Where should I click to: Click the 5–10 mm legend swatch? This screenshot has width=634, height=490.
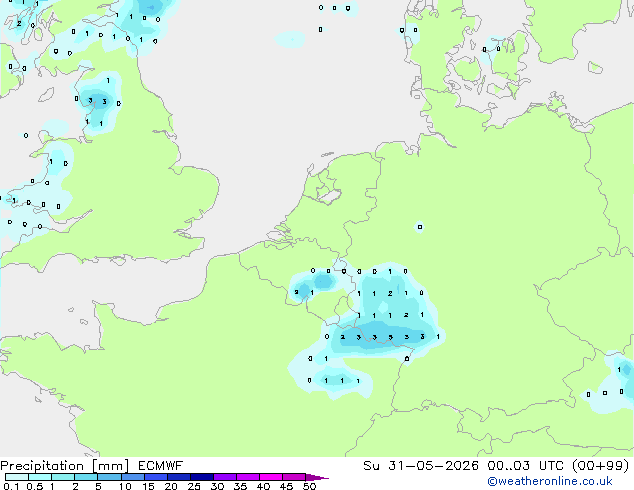tap(109, 477)
